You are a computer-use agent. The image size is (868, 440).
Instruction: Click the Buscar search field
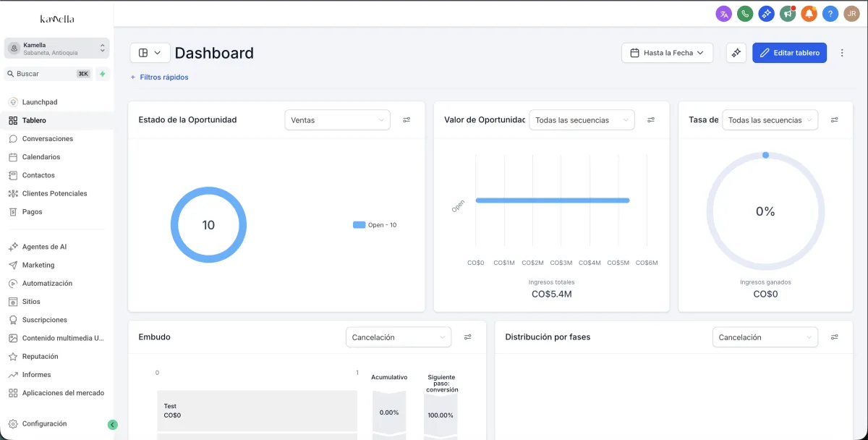48,74
